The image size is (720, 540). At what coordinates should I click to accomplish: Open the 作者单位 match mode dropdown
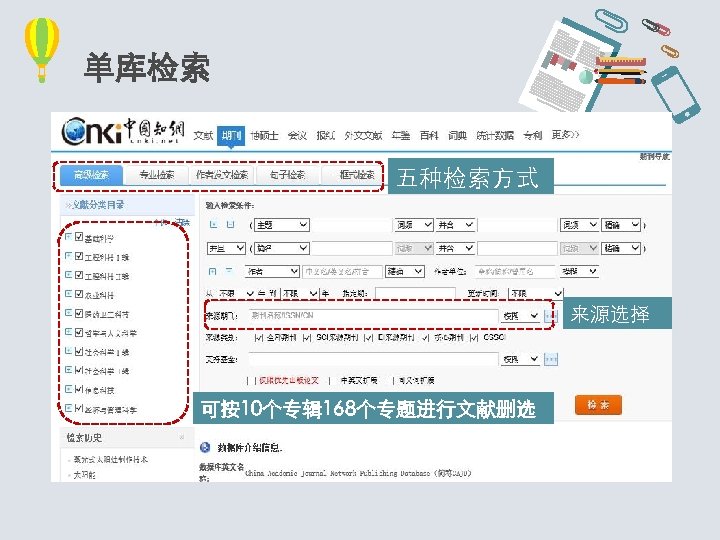(x=579, y=272)
